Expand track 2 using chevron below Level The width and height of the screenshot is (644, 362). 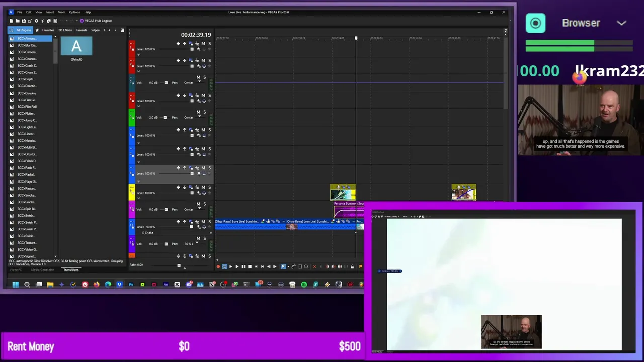(x=138, y=71)
